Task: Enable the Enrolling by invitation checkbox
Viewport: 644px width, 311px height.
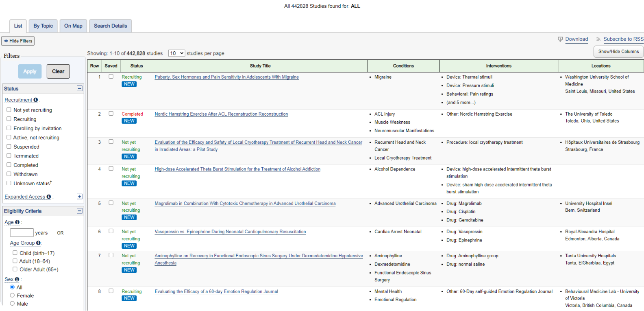Action: 9,128
